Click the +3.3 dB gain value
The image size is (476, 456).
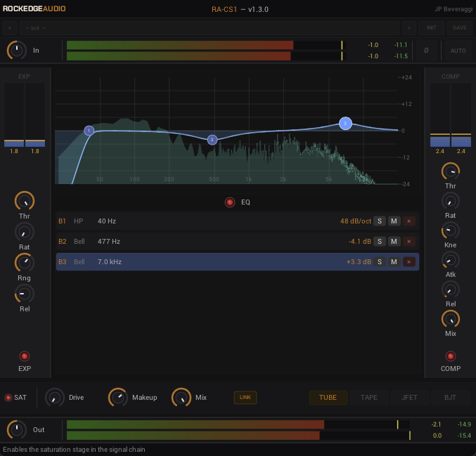click(359, 262)
